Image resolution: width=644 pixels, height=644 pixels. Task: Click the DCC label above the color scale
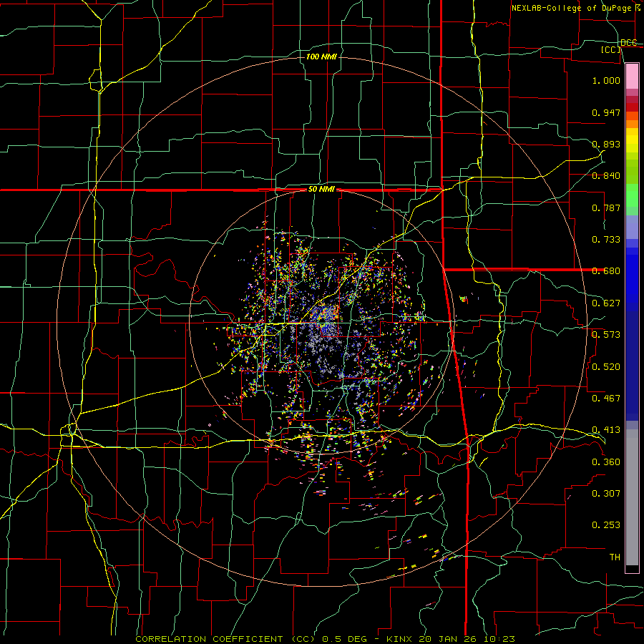pyautogui.click(x=628, y=43)
